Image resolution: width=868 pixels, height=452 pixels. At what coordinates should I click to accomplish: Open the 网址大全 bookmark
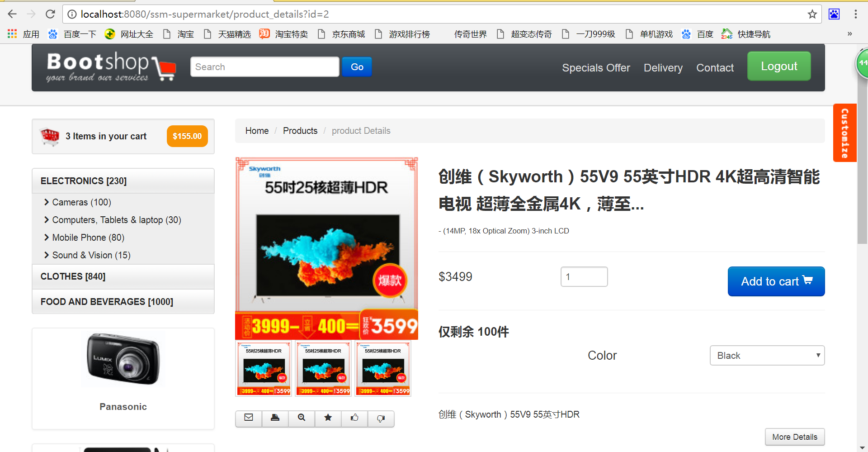click(x=129, y=34)
